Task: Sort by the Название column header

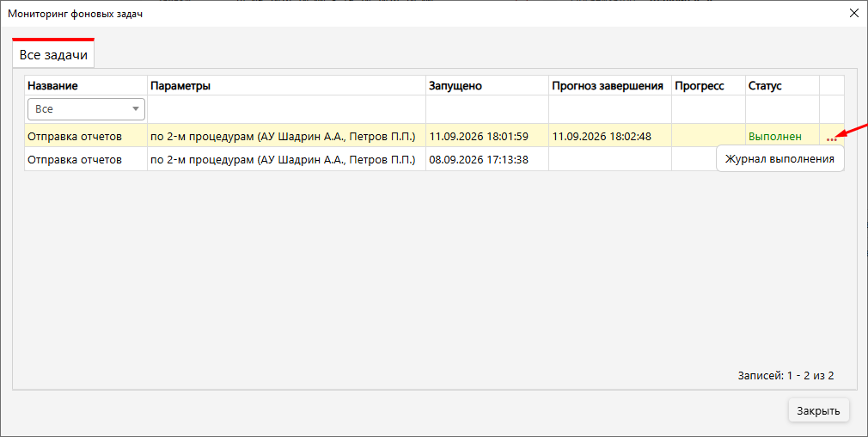Action: 86,86
